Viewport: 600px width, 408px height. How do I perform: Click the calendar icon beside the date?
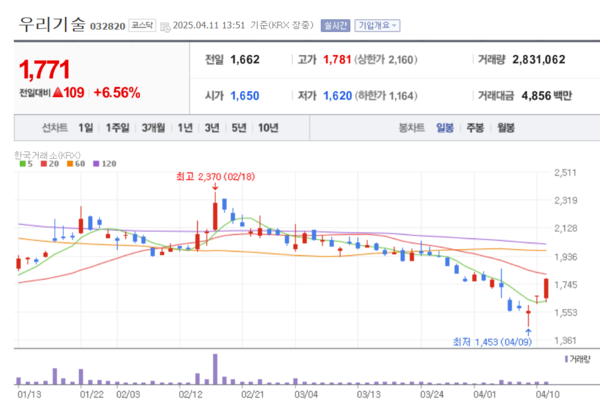[x=165, y=27]
